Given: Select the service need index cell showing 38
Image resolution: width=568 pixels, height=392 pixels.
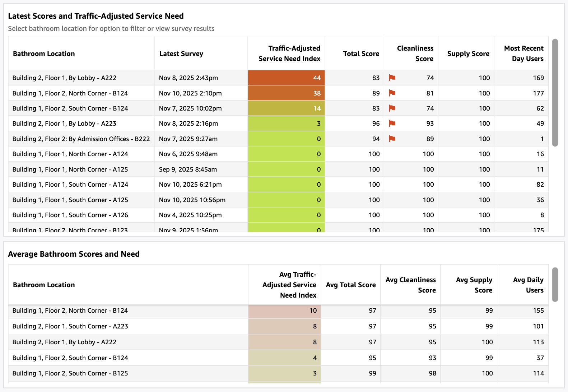Looking at the screenshot, I should click(x=286, y=93).
